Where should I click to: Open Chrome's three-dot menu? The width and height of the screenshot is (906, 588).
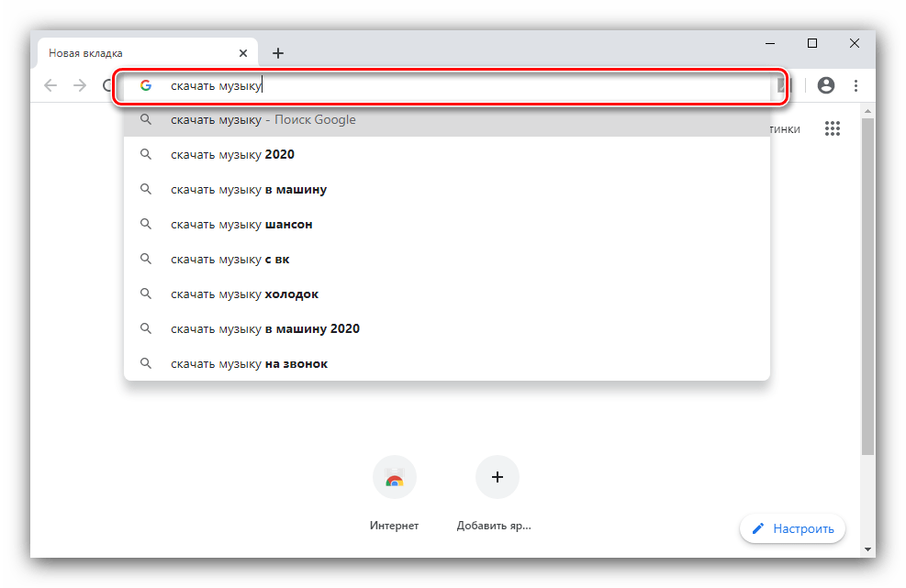point(856,85)
